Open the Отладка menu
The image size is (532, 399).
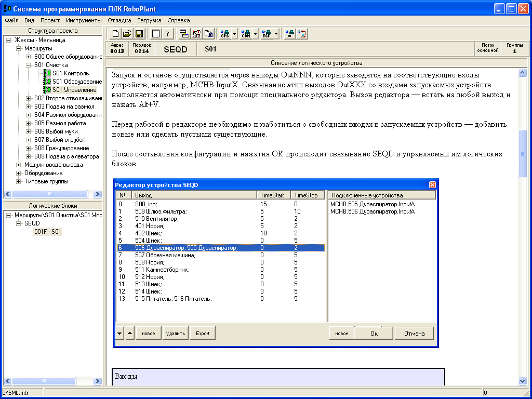coord(119,20)
